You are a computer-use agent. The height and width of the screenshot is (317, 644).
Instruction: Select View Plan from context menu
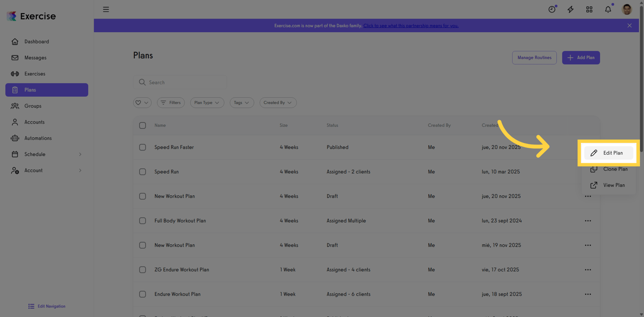coord(609,185)
